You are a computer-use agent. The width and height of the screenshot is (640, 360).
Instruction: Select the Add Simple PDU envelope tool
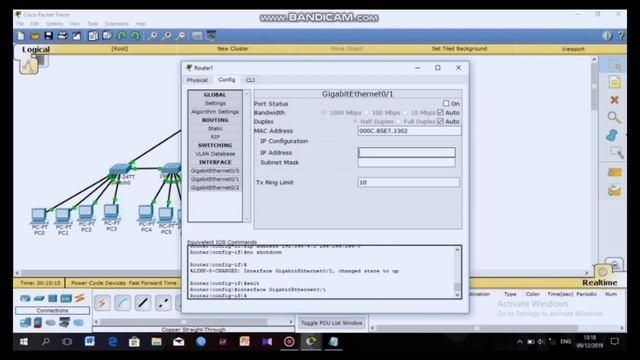point(614,173)
